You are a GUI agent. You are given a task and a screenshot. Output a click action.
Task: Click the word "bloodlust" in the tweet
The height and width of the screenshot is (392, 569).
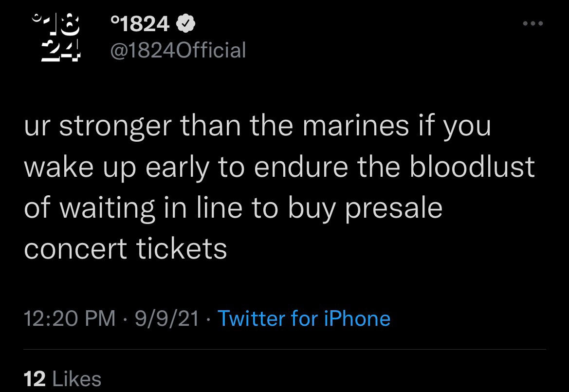click(472, 167)
